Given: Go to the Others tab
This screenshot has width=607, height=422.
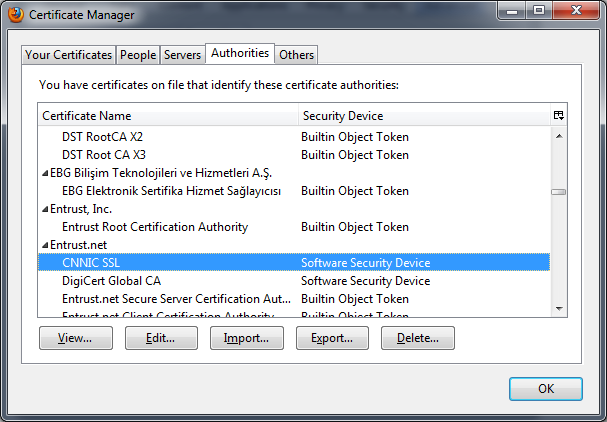Looking at the screenshot, I should coord(297,55).
